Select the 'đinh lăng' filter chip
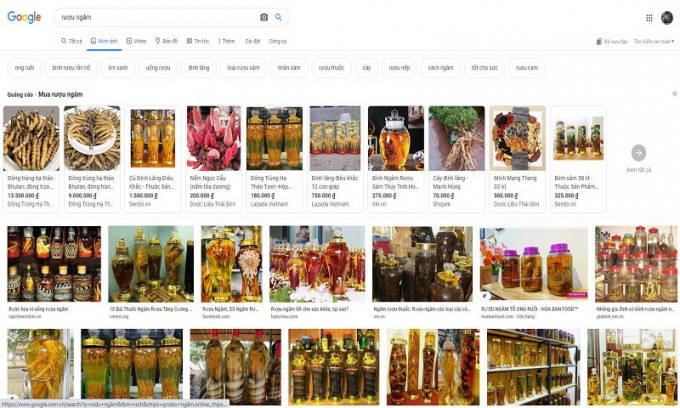The width and height of the screenshot is (680, 408). pos(199,68)
